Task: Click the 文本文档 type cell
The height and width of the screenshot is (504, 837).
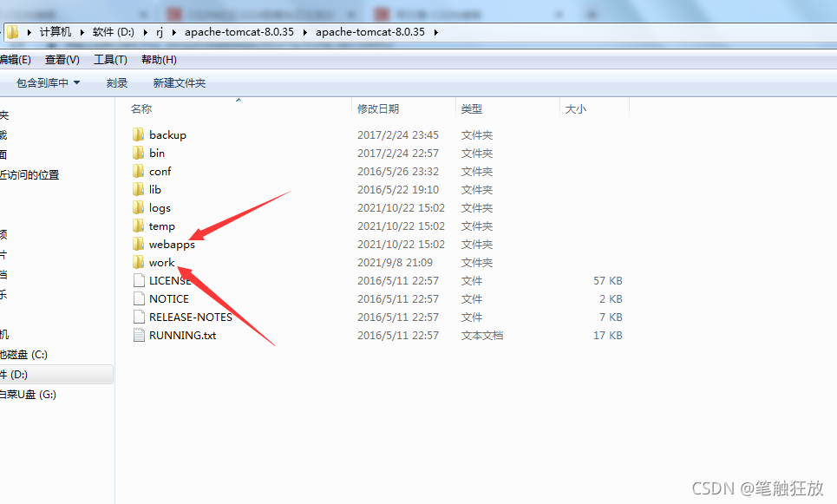Action: click(x=482, y=336)
